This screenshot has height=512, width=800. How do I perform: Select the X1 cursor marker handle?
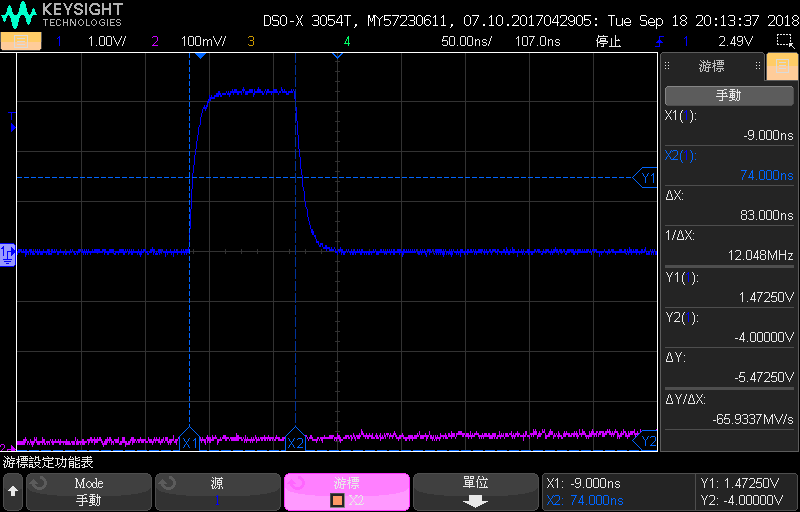(x=190, y=439)
